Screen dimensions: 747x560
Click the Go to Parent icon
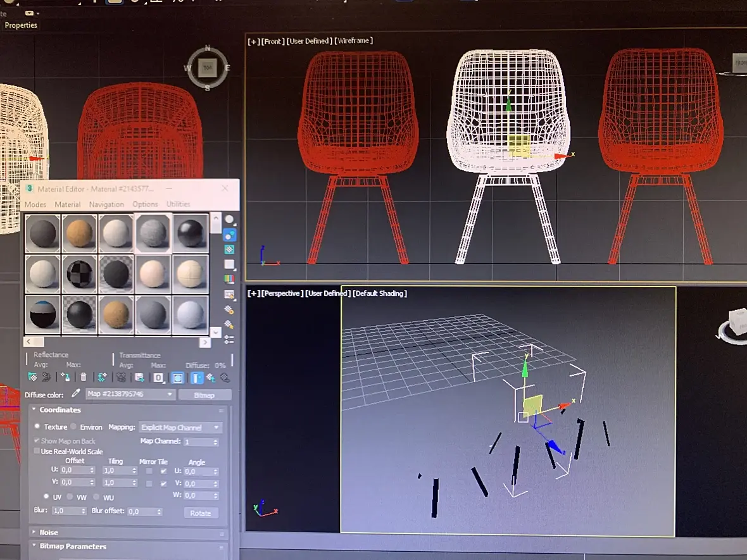(x=211, y=378)
